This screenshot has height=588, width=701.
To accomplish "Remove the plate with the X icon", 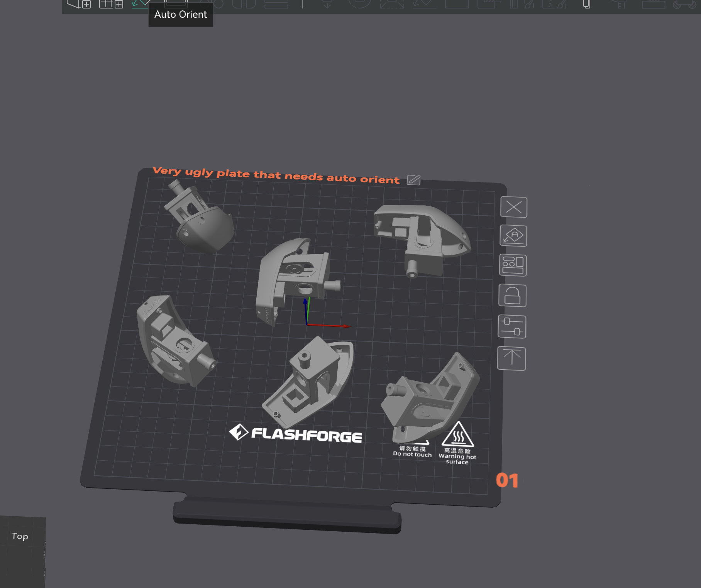I will click(514, 207).
